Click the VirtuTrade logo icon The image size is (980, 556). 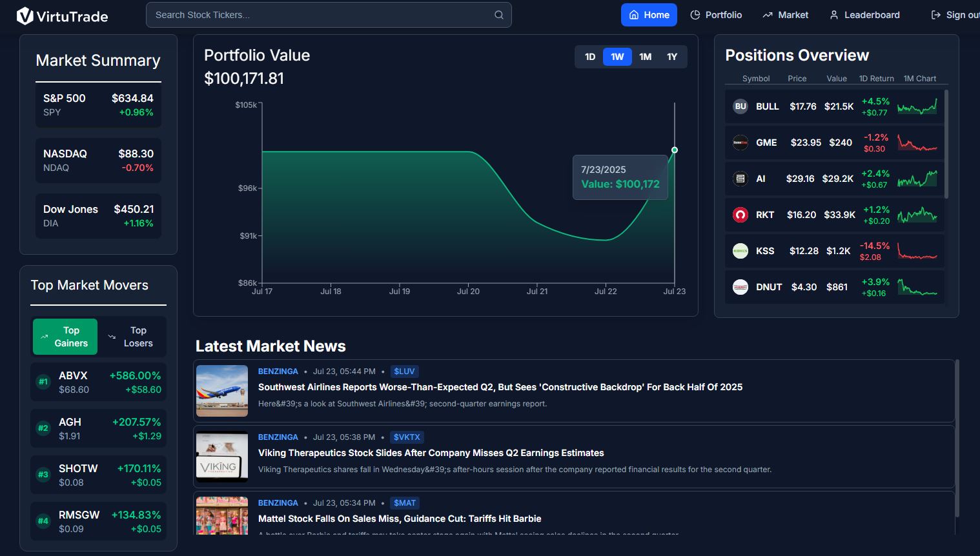(25, 15)
